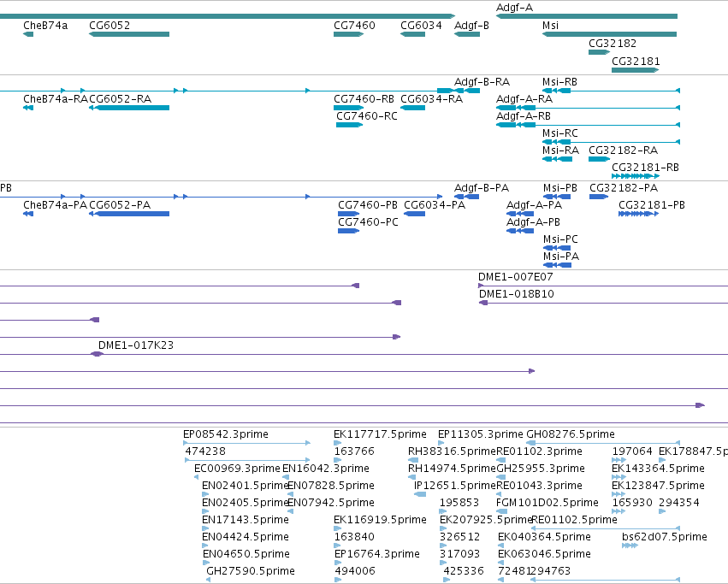728x584 pixels.
Task: Select transcript label 'Msi-RC'
Action: point(560,133)
